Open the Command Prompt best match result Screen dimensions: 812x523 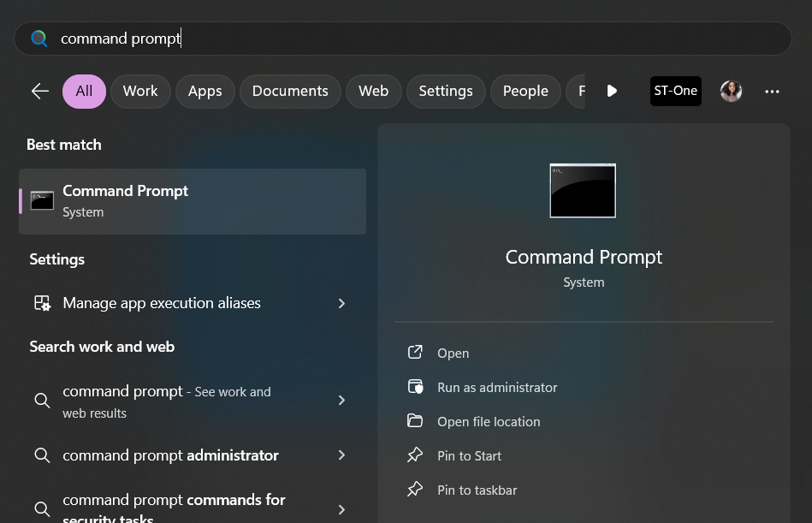click(193, 201)
